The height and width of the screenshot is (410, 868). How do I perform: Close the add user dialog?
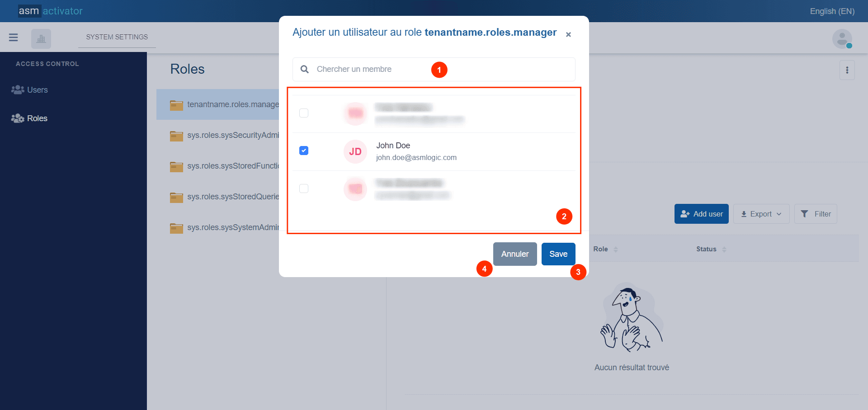[x=568, y=34]
